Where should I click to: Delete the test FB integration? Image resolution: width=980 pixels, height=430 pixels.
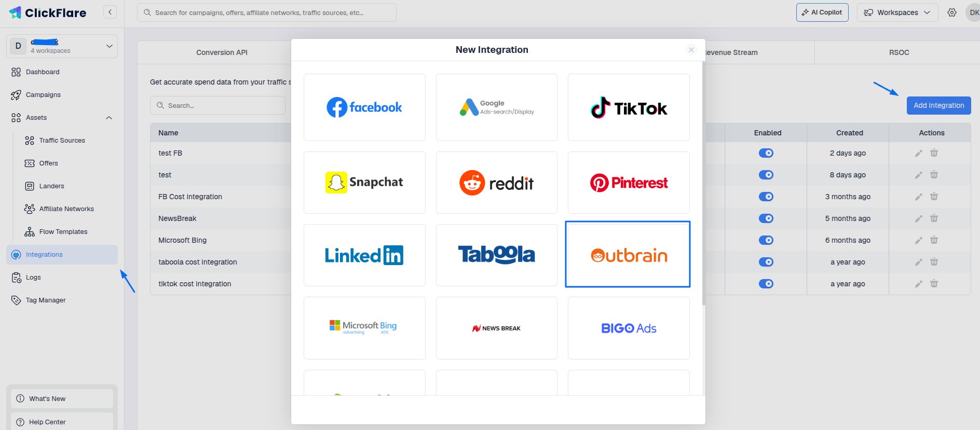click(x=934, y=153)
